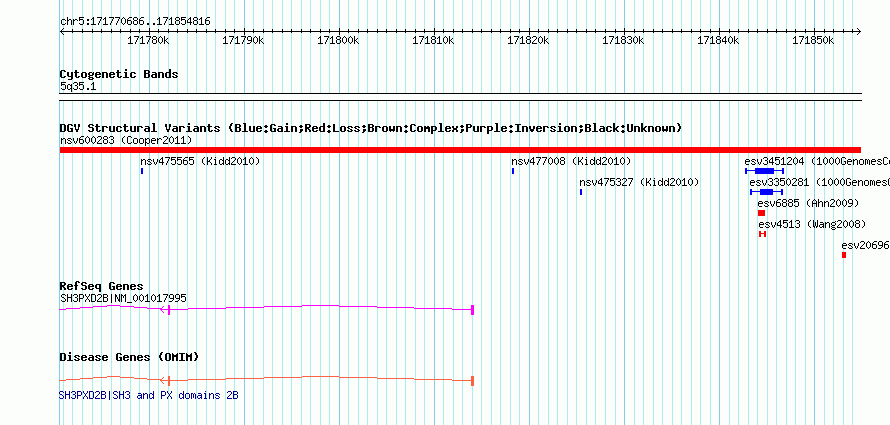Click the magenta SH3PXD2B RefSeq gene line
Image resolution: width=890 pixels, height=425 pixels.
click(x=266, y=308)
